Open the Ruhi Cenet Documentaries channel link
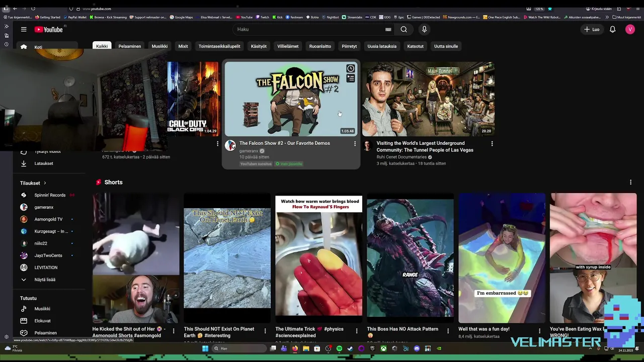 [x=401, y=157]
